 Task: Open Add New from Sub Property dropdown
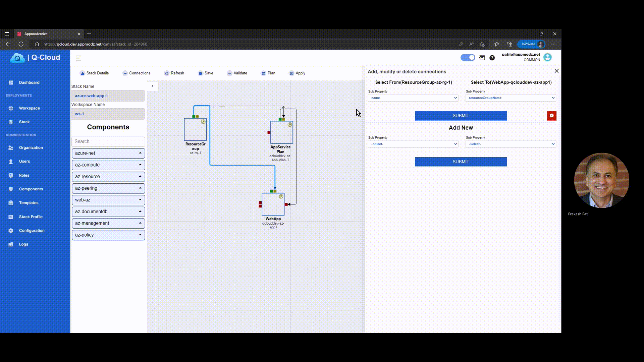pos(413,144)
